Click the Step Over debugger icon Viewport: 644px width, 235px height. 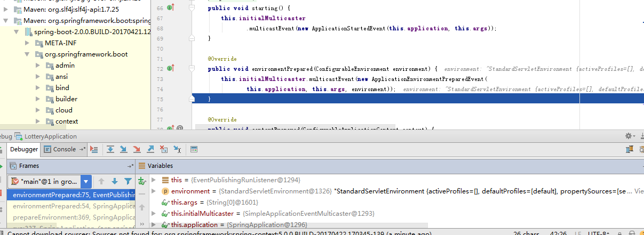tap(110, 150)
